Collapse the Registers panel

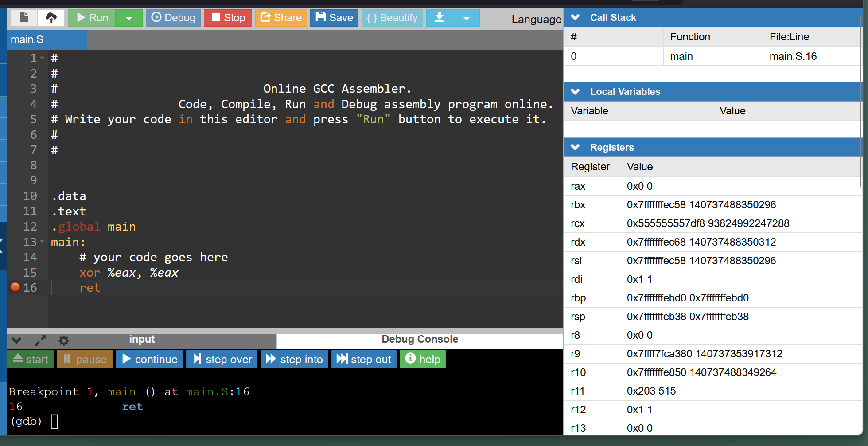(576, 147)
